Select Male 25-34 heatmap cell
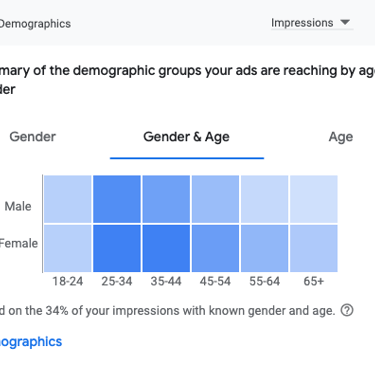Viewport: 375px width, 366px height. tap(117, 199)
